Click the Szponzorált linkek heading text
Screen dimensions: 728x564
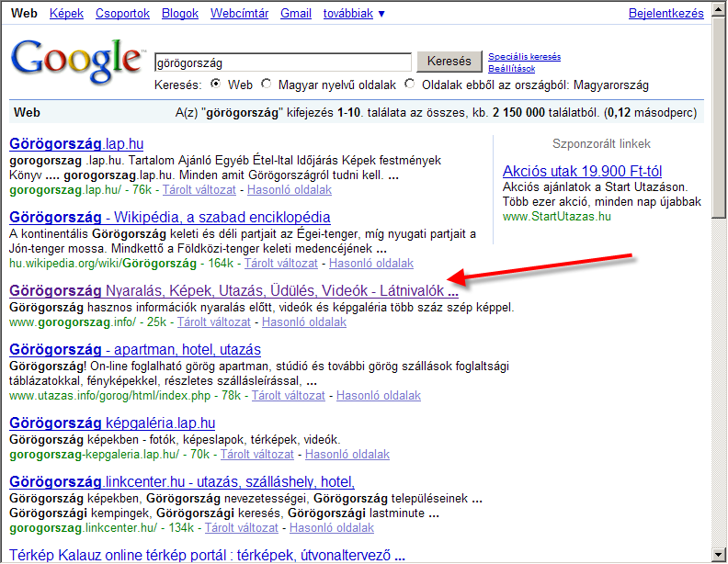pyautogui.click(x=601, y=144)
